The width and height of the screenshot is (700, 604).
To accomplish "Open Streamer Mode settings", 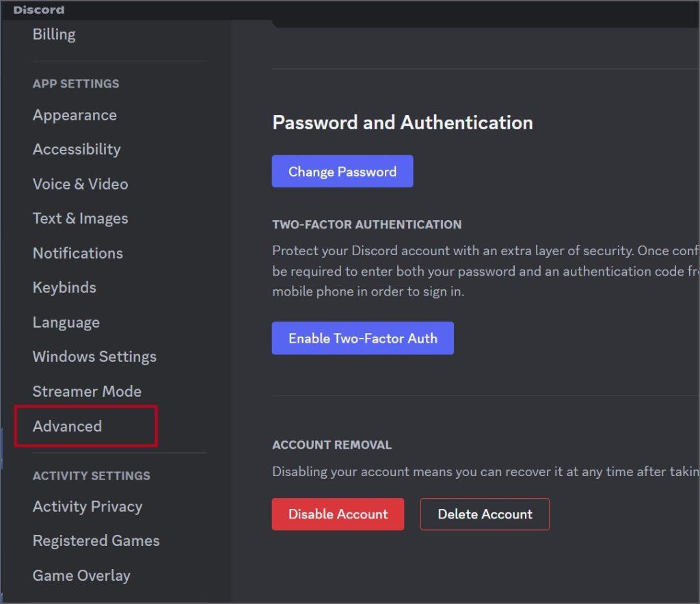I will coord(87,391).
